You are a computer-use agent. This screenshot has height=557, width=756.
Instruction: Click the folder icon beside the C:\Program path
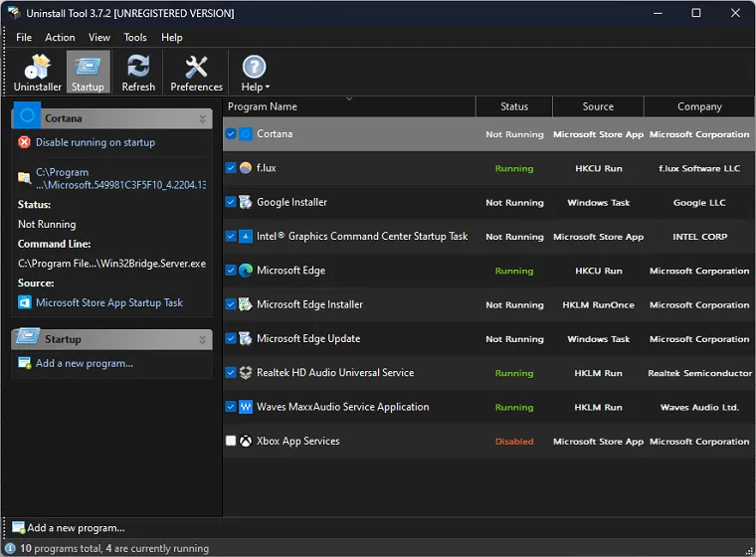coord(24,178)
